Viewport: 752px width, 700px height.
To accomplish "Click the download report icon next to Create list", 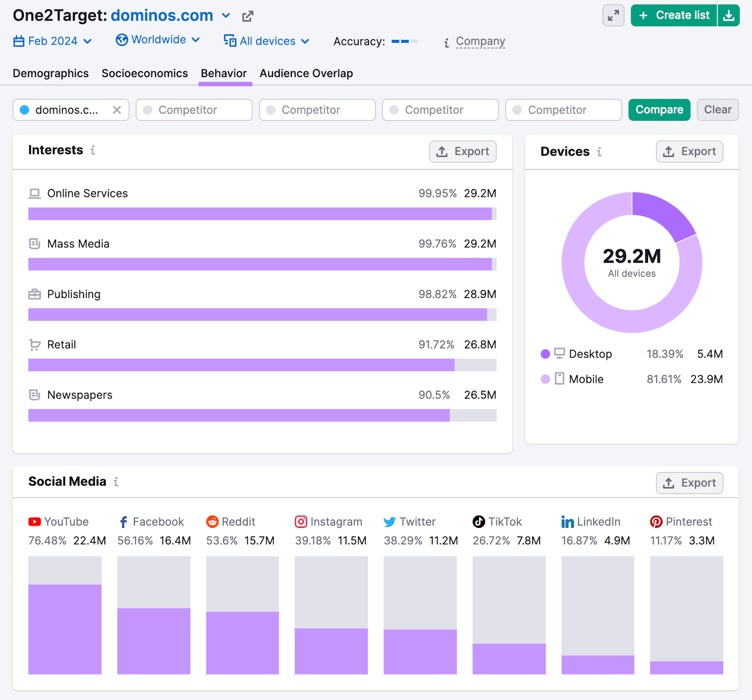I will pyautogui.click(x=729, y=15).
